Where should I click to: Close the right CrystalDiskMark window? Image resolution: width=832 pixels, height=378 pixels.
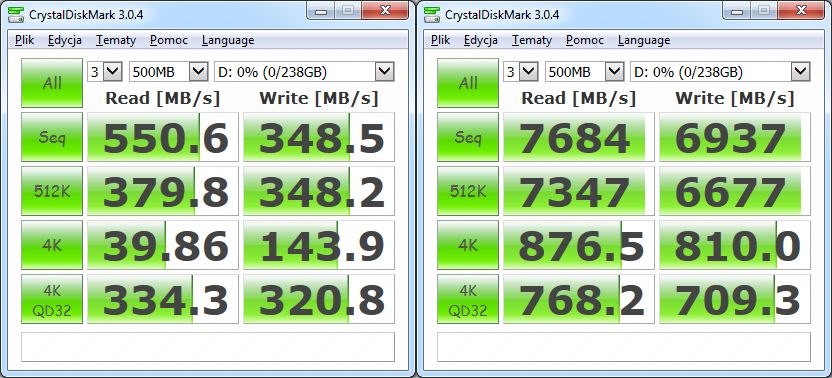(801, 10)
